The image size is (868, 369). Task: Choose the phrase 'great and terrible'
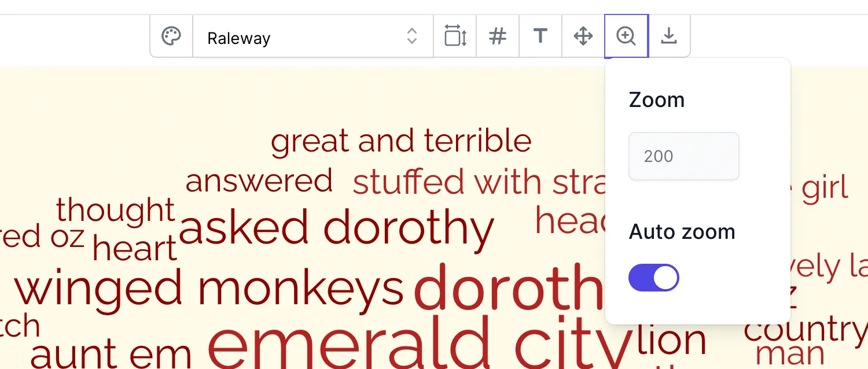pyautogui.click(x=401, y=141)
